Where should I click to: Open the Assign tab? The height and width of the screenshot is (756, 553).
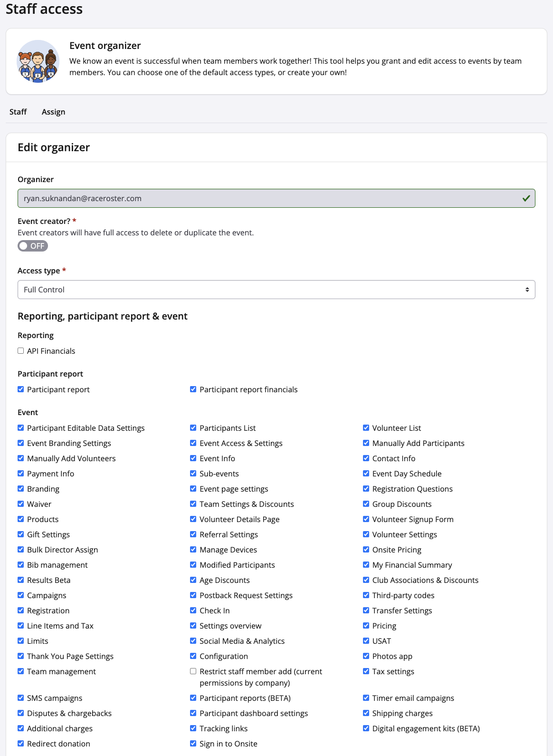tap(53, 112)
